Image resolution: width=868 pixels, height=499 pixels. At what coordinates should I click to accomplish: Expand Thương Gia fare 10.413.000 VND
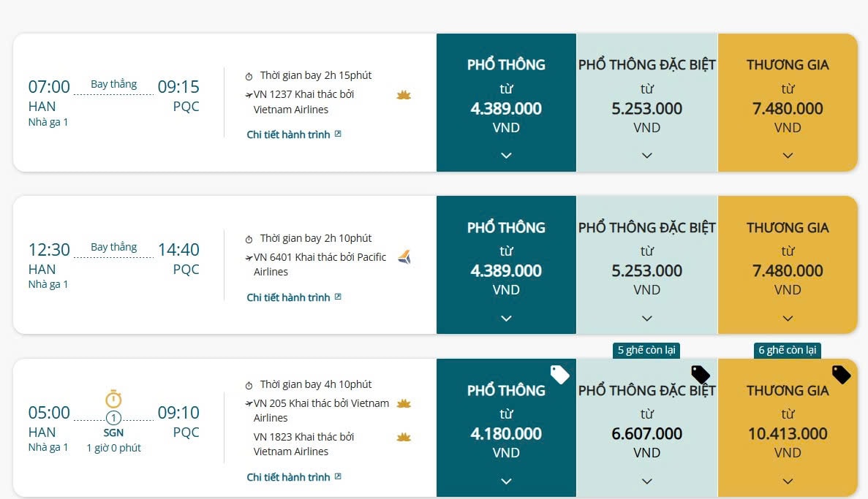click(x=788, y=481)
